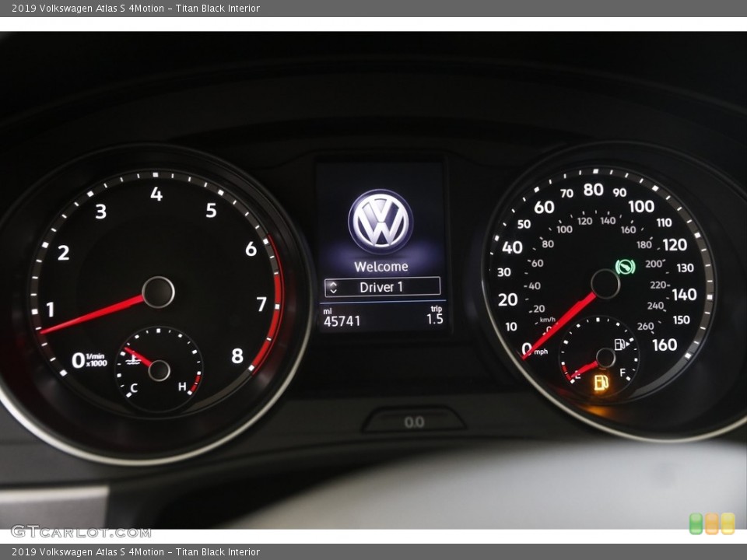Click the Welcome text on display

(x=381, y=267)
